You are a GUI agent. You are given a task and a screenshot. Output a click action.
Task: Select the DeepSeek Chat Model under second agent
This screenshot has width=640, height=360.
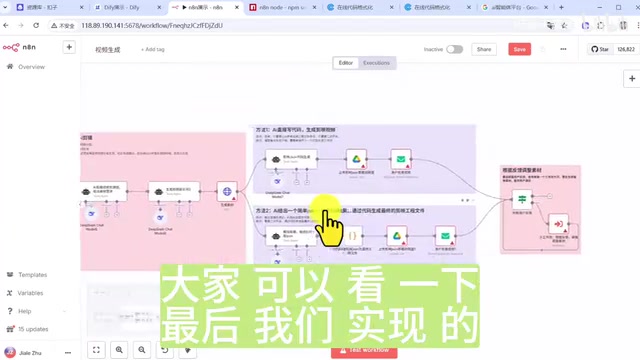click(160, 218)
